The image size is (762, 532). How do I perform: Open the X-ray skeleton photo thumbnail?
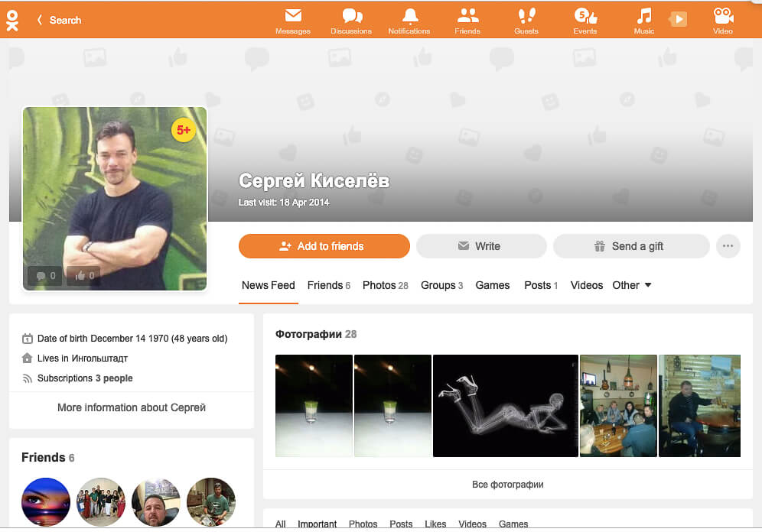pos(505,405)
